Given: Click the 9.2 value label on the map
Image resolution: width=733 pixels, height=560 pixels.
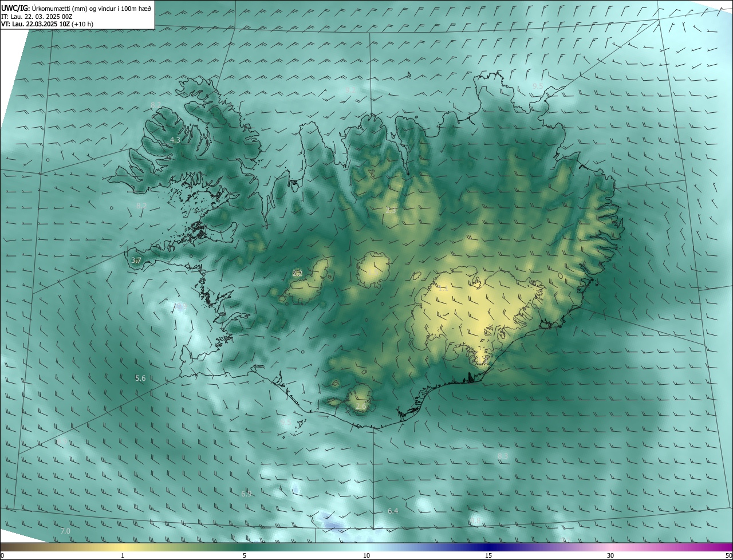Looking at the screenshot, I should [350, 90].
